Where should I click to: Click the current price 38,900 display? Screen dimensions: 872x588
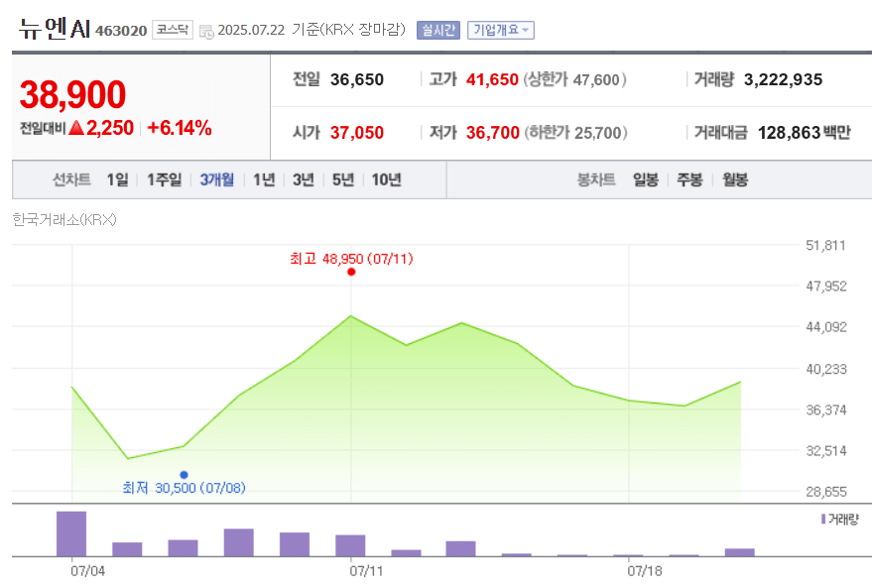tap(71, 92)
